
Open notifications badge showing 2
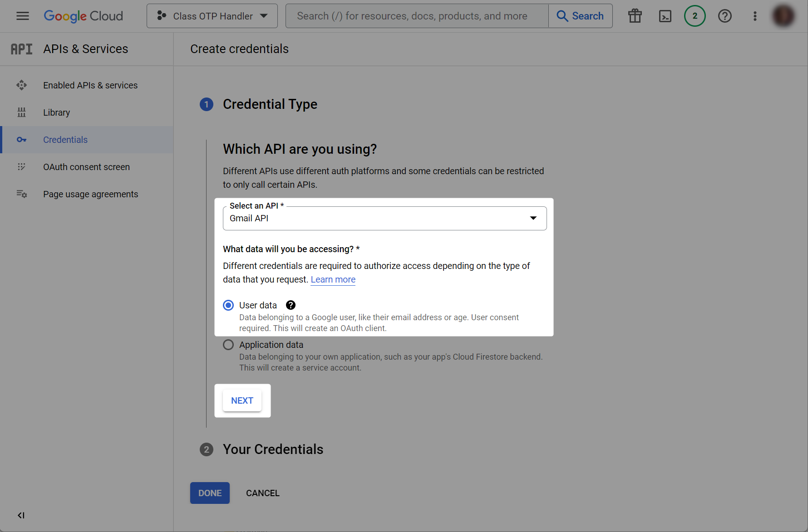[695, 16]
